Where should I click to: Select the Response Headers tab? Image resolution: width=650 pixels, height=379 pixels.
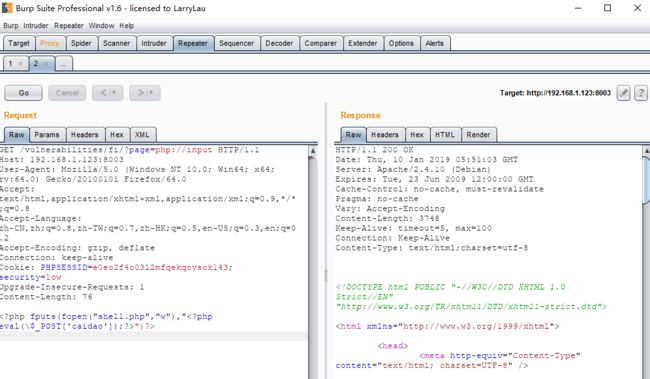385,135
